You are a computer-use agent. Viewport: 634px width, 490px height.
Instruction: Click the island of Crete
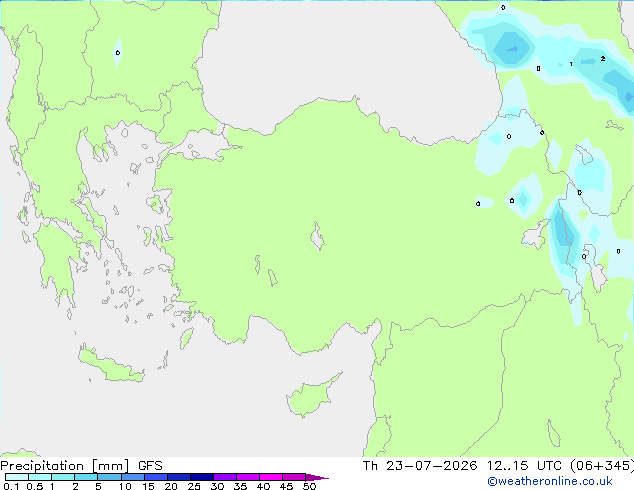(110, 364)
